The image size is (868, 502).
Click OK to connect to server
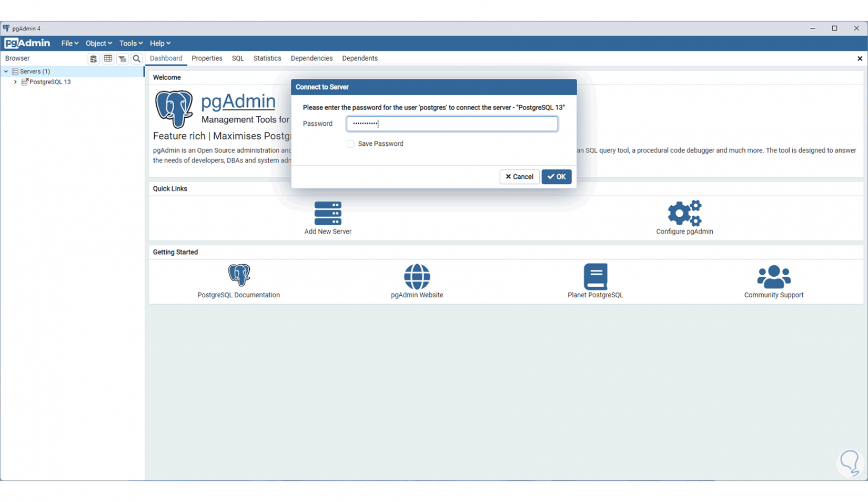click(x=557, y=177)
